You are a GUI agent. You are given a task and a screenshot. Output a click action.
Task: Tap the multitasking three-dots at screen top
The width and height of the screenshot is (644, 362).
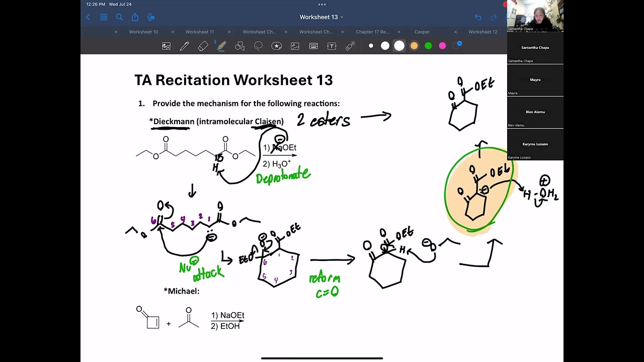[x=322, y=5]
